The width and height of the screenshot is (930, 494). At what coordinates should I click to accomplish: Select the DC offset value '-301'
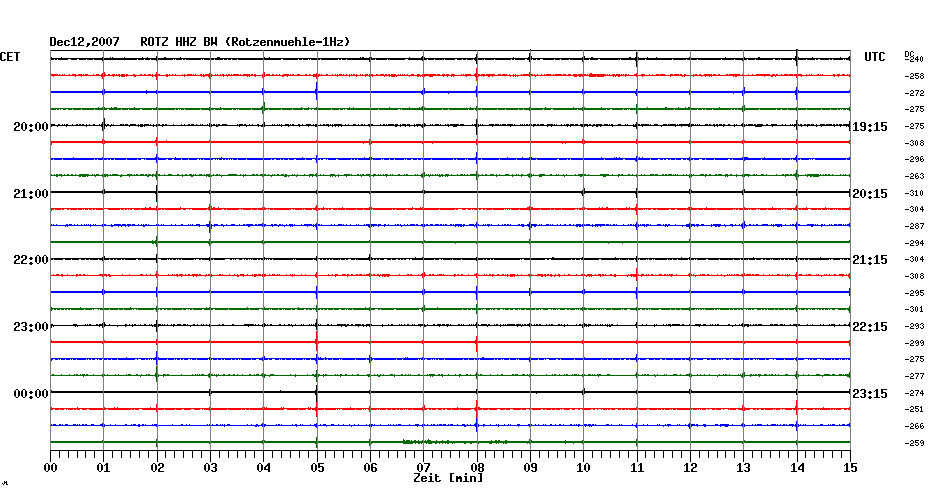(x=915, y=310)
